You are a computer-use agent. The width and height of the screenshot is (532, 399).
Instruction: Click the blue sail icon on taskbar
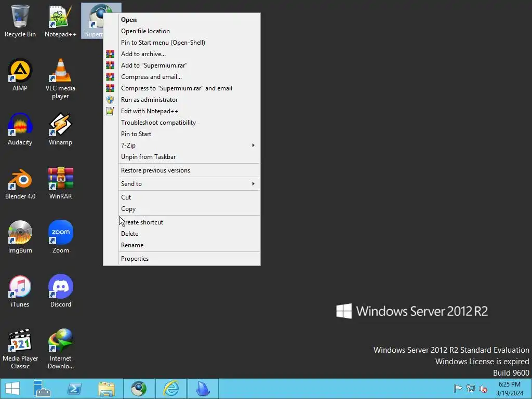203,389
